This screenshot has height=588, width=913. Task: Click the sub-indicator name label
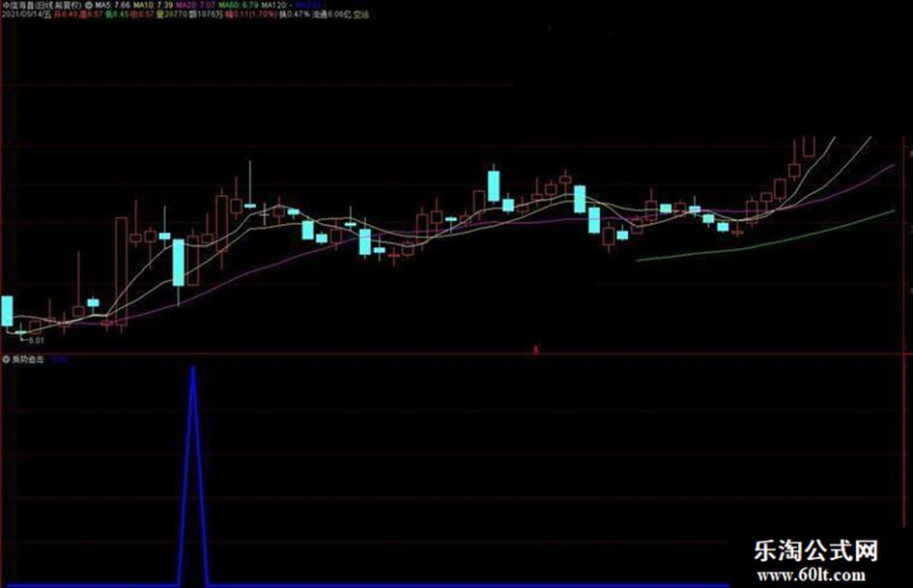[28, 360]
